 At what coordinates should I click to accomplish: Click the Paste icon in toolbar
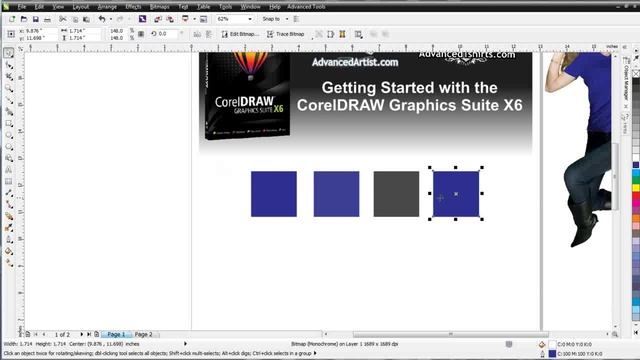87,19
